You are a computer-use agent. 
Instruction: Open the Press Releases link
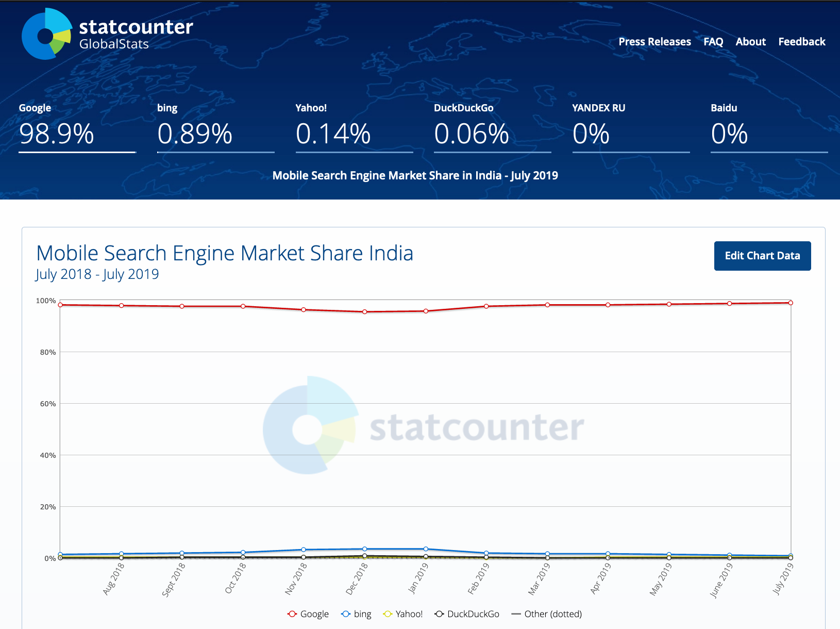click(x=654, y=42)
